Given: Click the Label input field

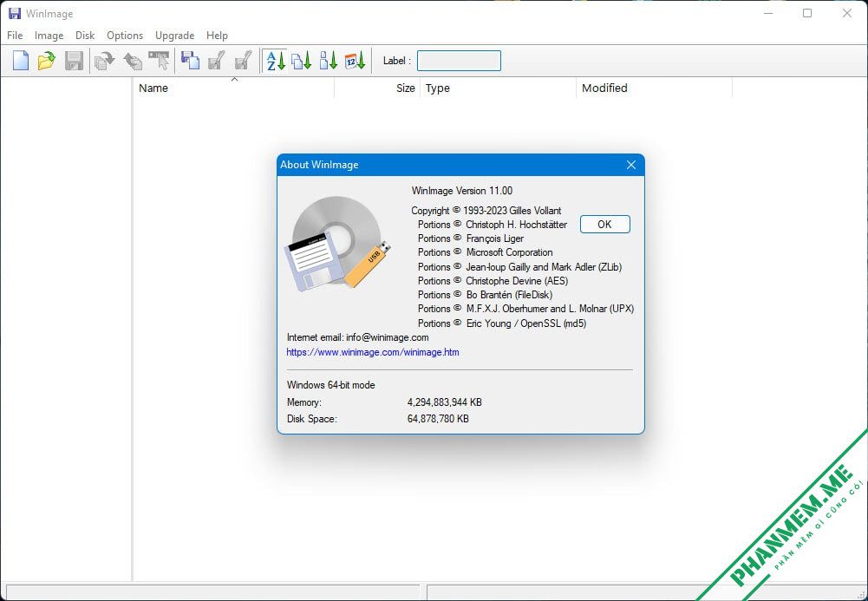Looking at the screenshot, I should tap(459, 61).
